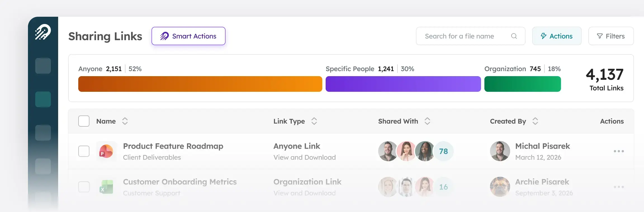Click the orange Anyone segment of the links bar

pyautogui.click(x=200, y=84)
